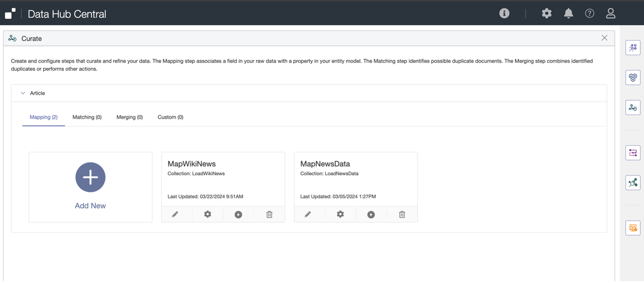
Task: Open the Model tile in right sidebar
Action: (x=633, y=78)
